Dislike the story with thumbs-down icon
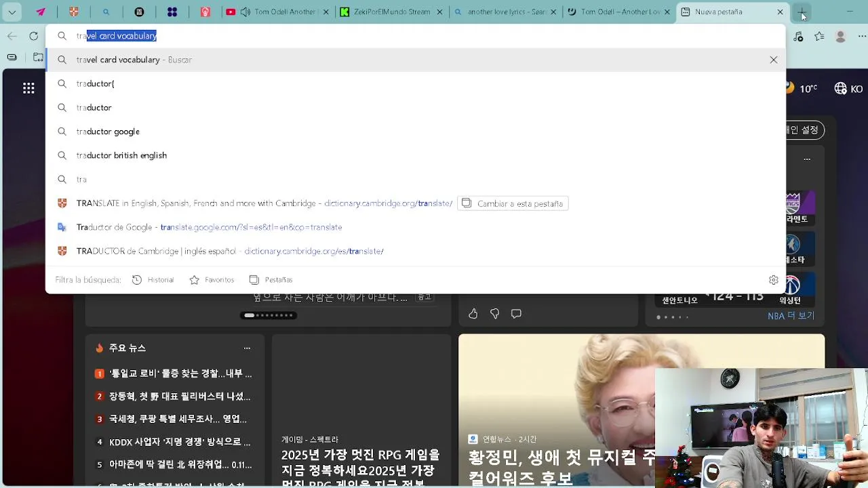The height and width of the screenshot is (488, 868). [495, 314]
